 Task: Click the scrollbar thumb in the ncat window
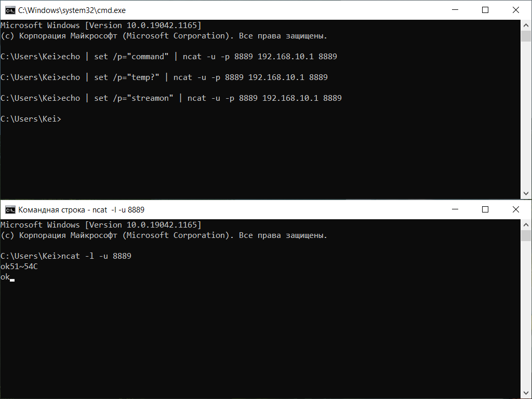point(526,236)
